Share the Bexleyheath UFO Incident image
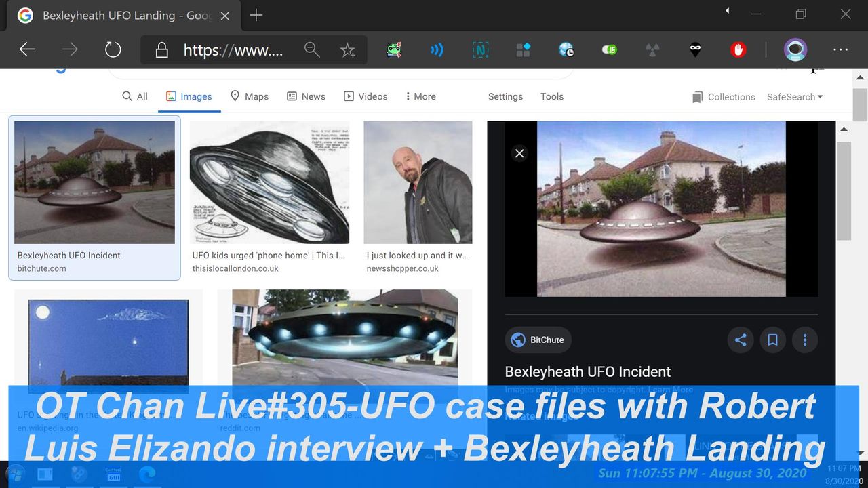 click(741, 340)
